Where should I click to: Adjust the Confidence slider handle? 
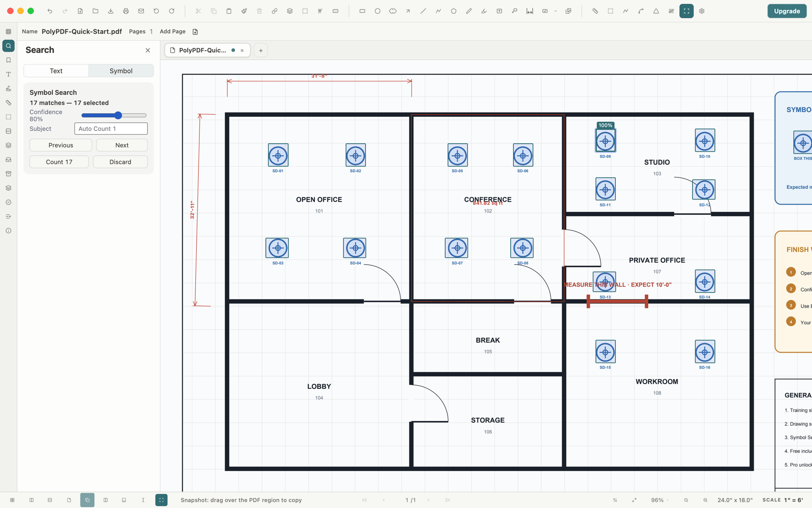pos(118,116)
